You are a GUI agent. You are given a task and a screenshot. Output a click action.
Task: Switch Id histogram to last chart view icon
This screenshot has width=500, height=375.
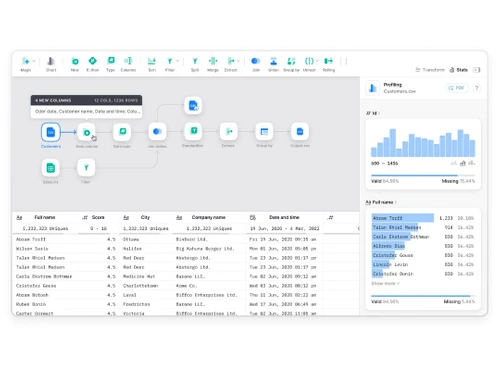coord(471,163)
